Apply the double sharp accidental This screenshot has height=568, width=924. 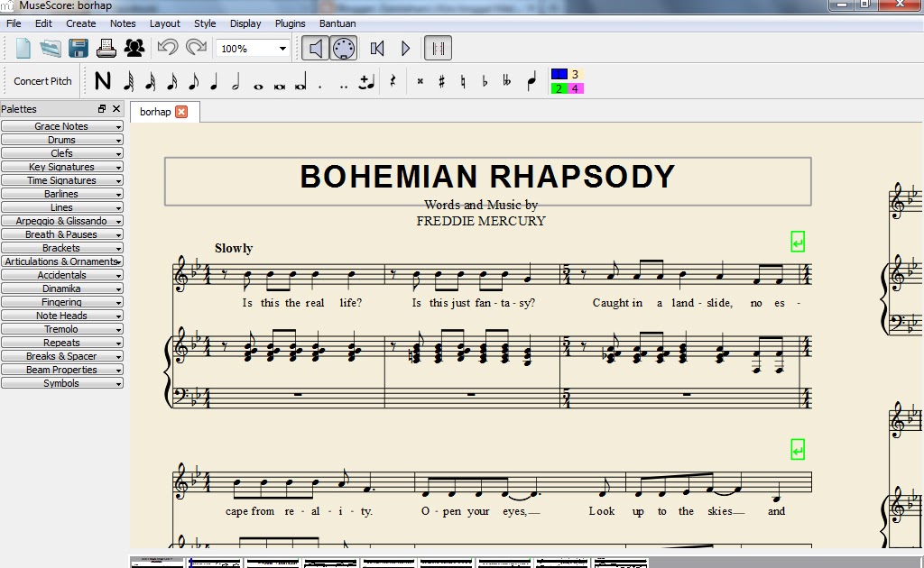pos(420,81)
